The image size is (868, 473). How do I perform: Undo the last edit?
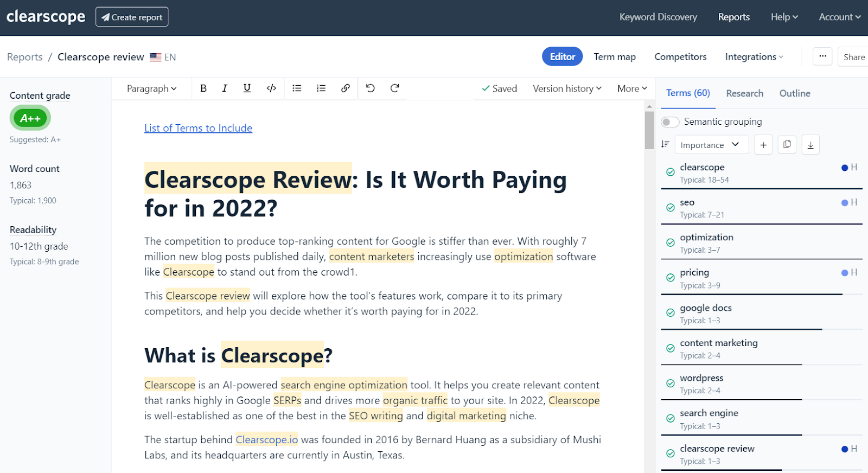click(x=371, y=88)
